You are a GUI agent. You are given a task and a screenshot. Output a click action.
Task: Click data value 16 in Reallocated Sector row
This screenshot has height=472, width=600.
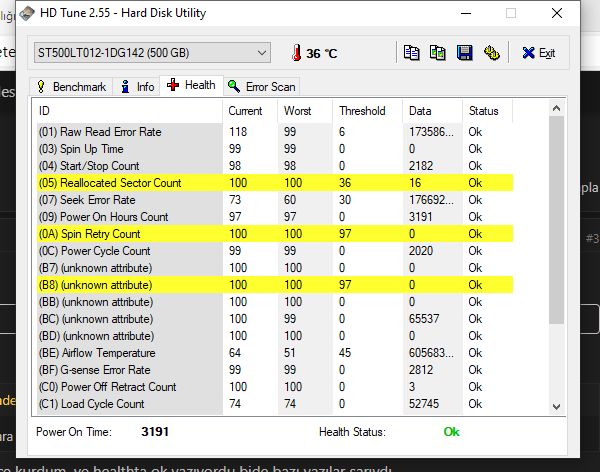[415, 183]
